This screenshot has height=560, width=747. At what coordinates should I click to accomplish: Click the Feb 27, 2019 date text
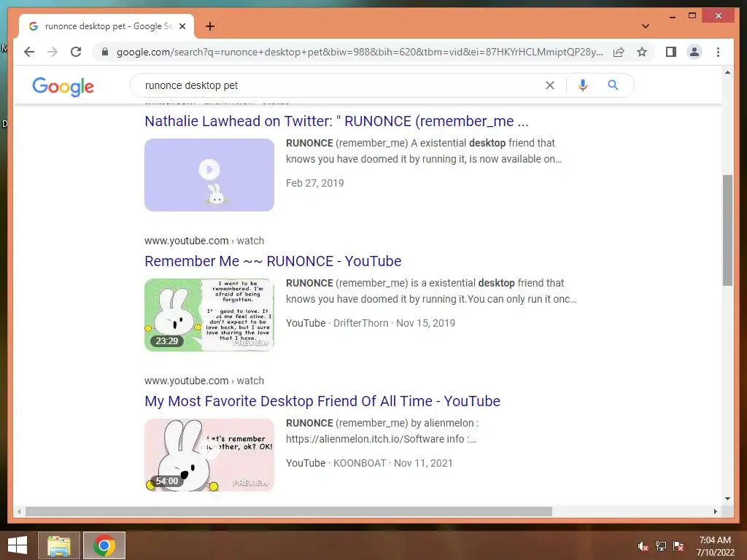pos(315,183)
